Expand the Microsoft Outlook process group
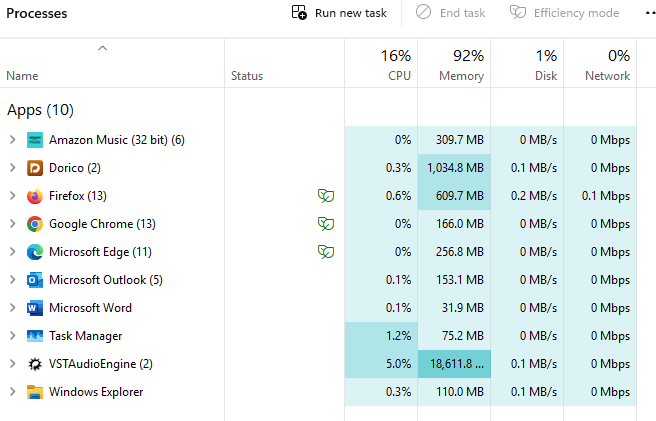Viewport: 656px width, 421px height. tap(13, 280)
